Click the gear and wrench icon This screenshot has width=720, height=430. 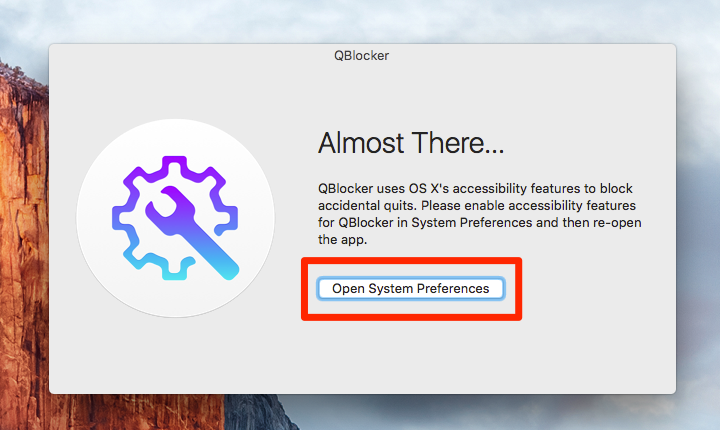click(x=175, y=218)
